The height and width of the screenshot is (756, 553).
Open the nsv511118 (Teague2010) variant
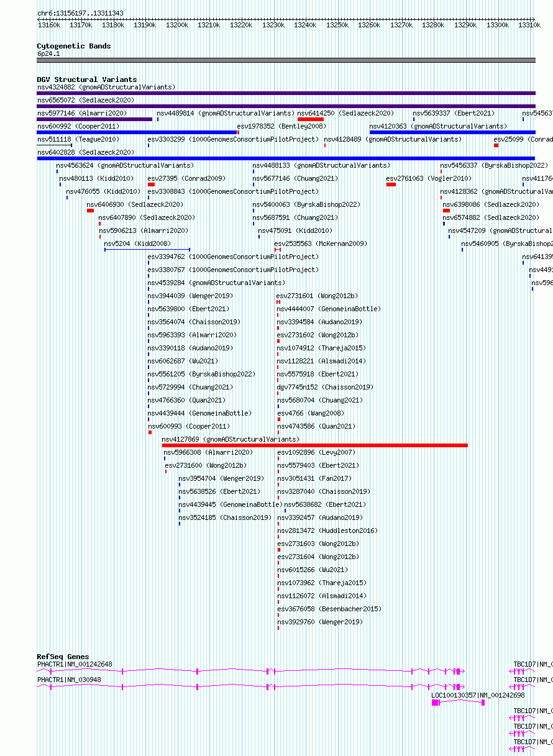78,139
